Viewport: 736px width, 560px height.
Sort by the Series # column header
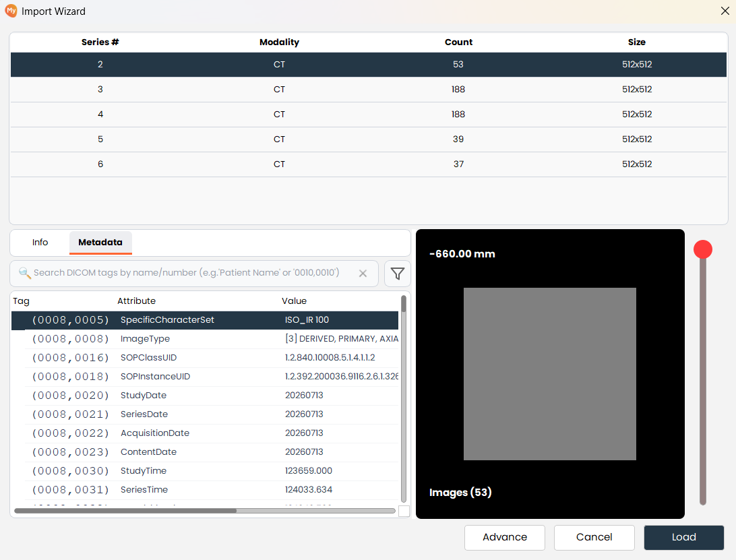tap(100, 42)
